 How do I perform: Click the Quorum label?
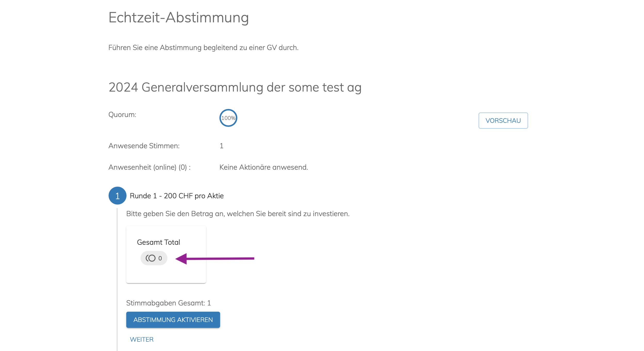[x=122, y=115]
